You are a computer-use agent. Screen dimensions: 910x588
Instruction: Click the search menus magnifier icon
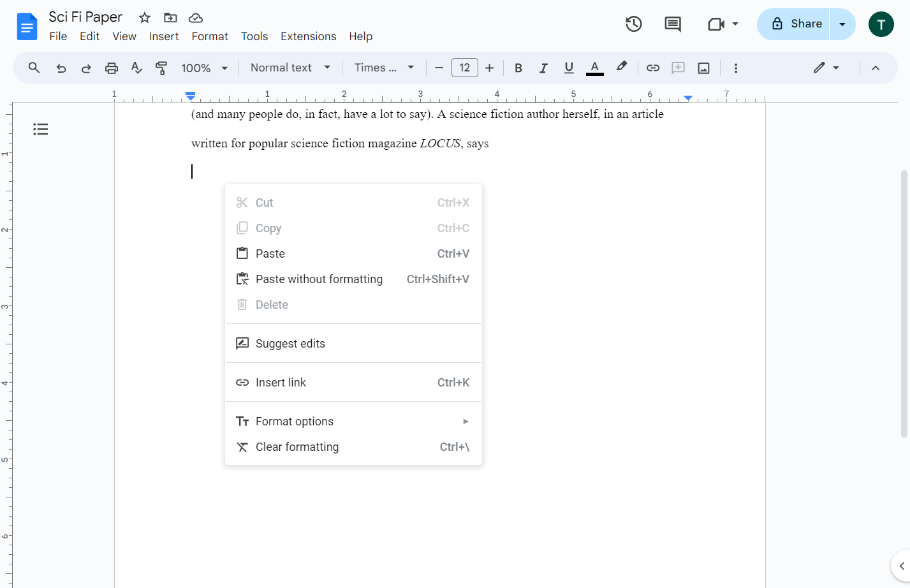[34, 68]
